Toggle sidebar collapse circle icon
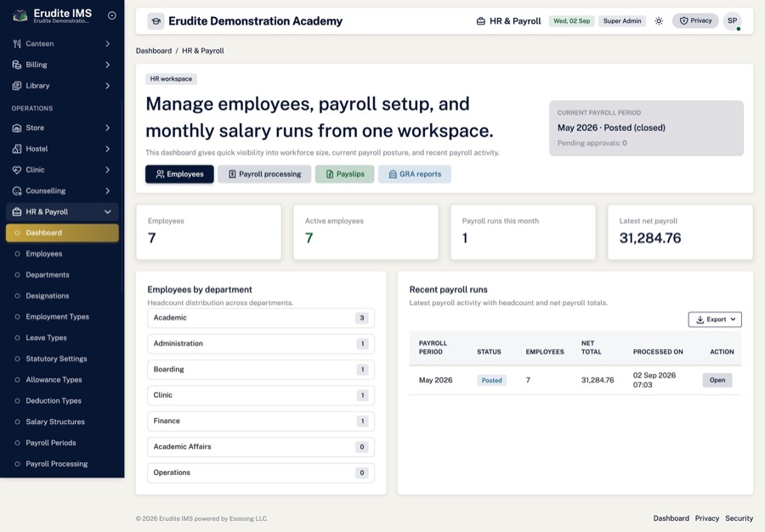Screen dimensions: 765x532 click(111, 15)
